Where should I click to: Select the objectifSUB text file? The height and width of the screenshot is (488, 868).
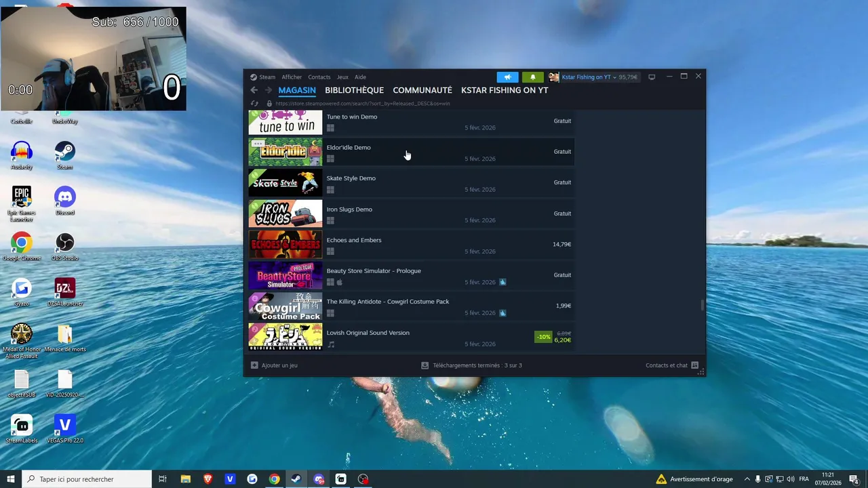click(22, 383)
